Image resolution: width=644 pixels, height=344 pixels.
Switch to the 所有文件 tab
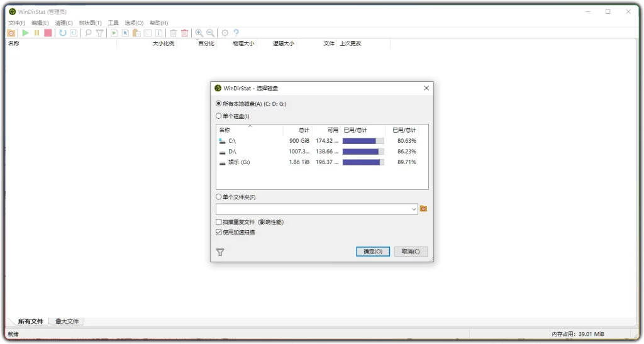(30, 321)
